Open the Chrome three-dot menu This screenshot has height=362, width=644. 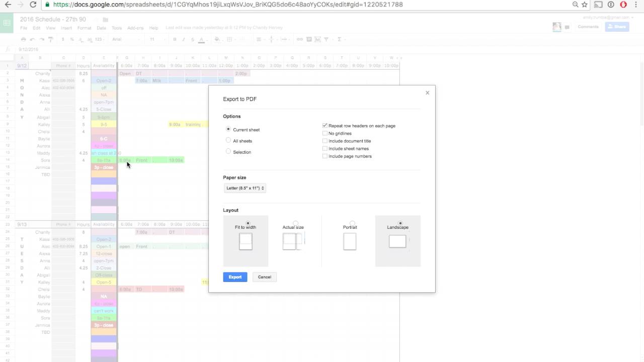[x=636, y=5]
